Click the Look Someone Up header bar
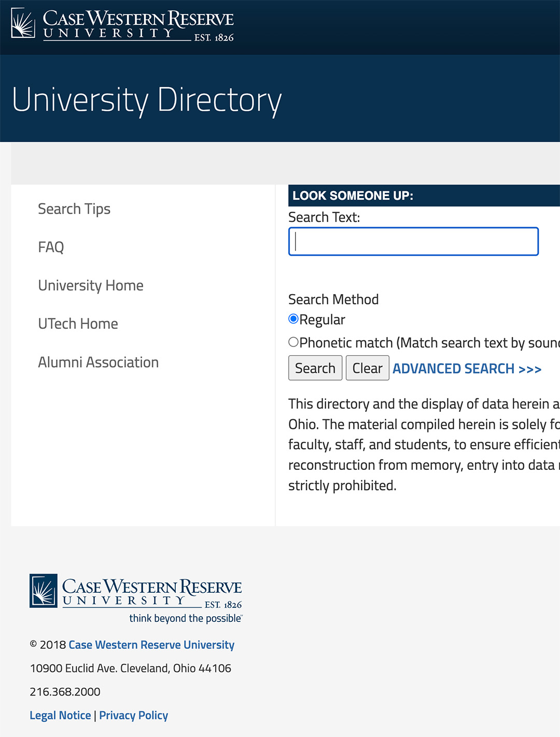 424,196
